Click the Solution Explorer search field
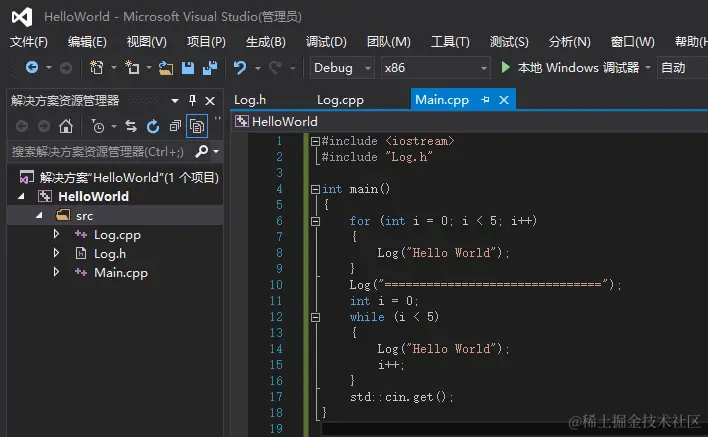This screenshot has height=437, width=708. tap(101, 152)
